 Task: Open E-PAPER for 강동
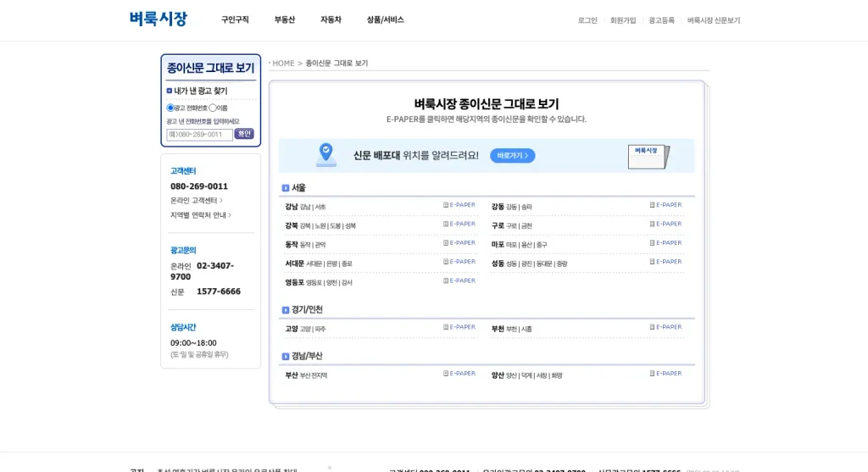pos(666,205)
